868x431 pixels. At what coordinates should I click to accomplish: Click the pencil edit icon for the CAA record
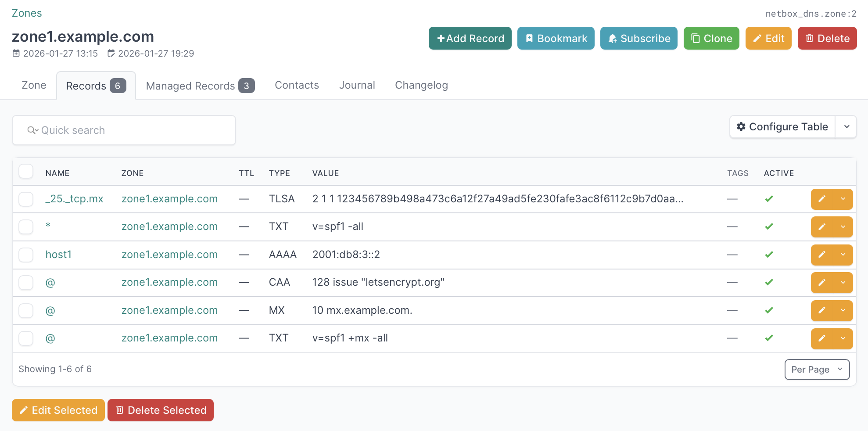tap(822, 282)
